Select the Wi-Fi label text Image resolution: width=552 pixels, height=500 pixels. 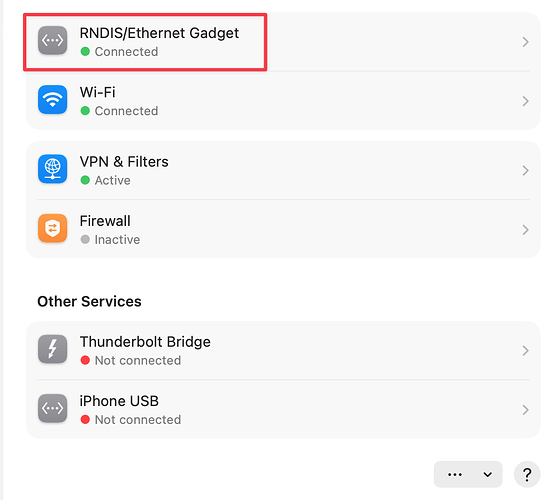tap(98, 92)
